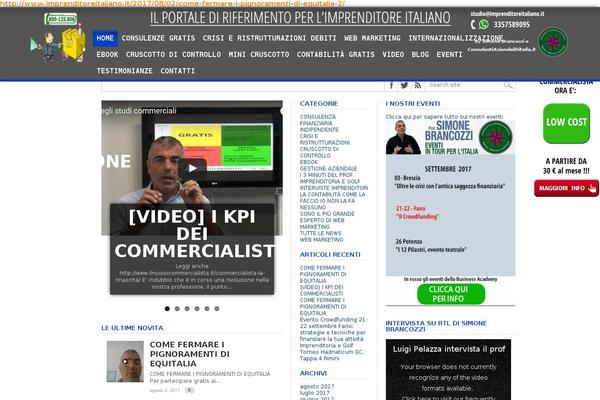Open the VIDEO menu item
Image resolution: width=600 pixels, height=400 pixels.
[x=393, y=55]
